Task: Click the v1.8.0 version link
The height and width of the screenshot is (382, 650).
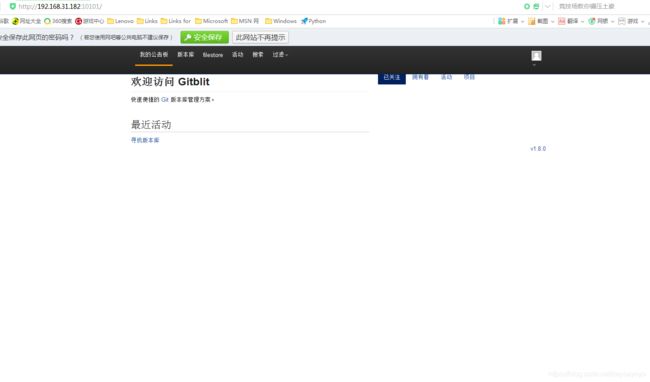Action: 538,148
